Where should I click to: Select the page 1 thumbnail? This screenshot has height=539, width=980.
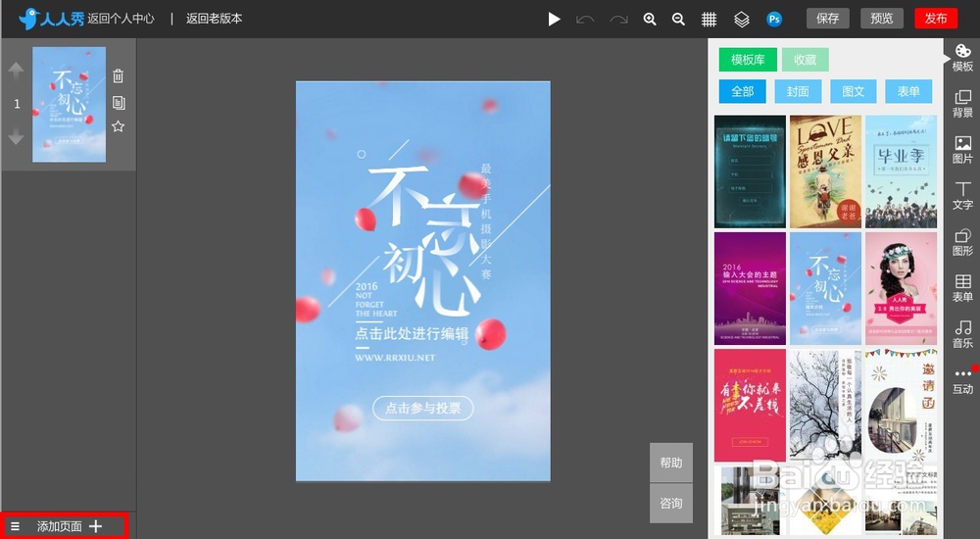pyautogui.click(x=69, y=104)
